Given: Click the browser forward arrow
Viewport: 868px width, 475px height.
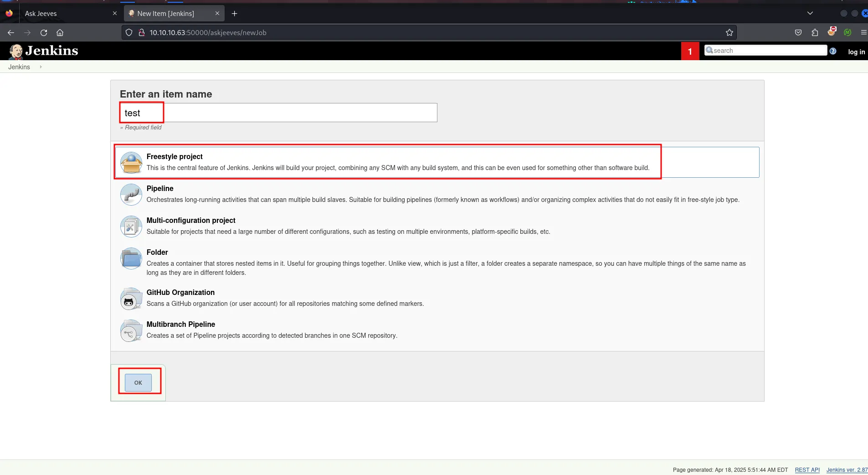Looking at the screenshot, I should pos(27,32).
